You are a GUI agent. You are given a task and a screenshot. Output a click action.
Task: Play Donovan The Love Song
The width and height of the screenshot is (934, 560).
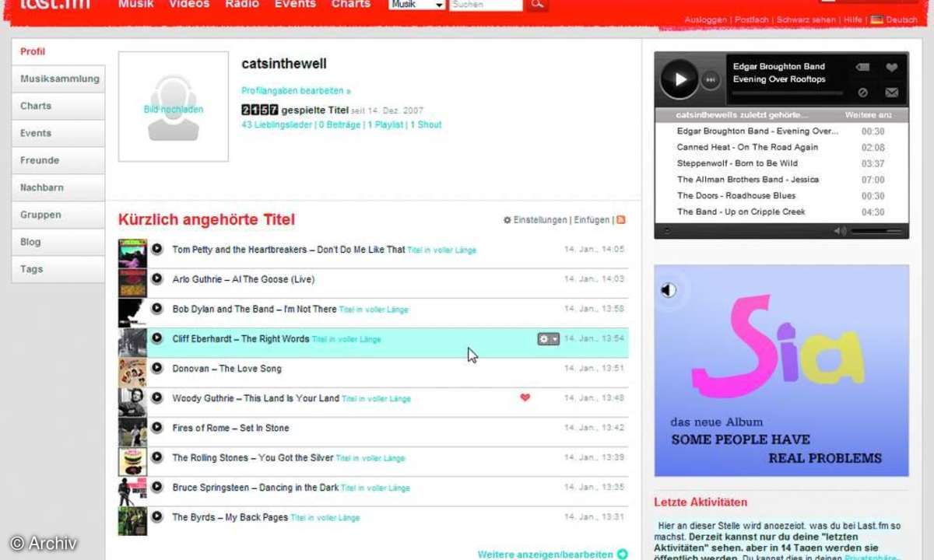[x=156, y=368]
